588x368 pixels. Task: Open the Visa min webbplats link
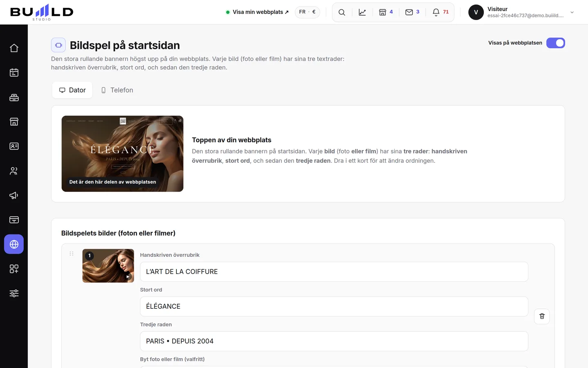[257, 12]
